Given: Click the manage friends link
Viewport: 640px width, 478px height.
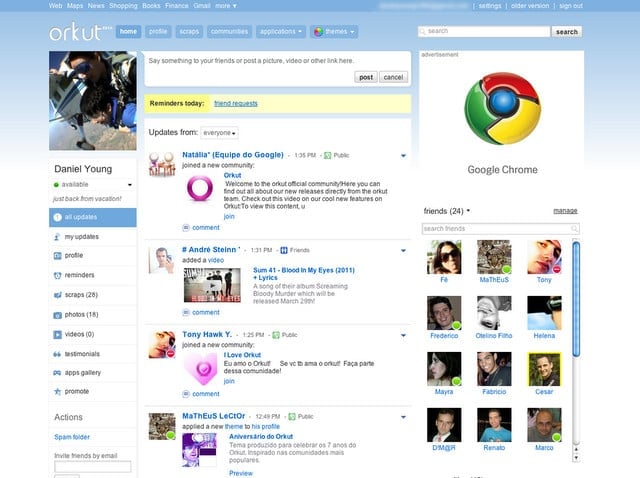Looking at the screenshot, I should point(565,211).
